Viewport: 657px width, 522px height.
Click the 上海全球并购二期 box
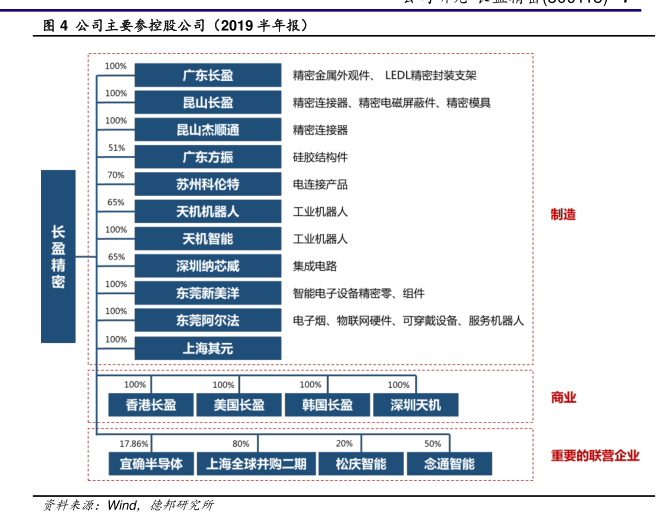256,464
